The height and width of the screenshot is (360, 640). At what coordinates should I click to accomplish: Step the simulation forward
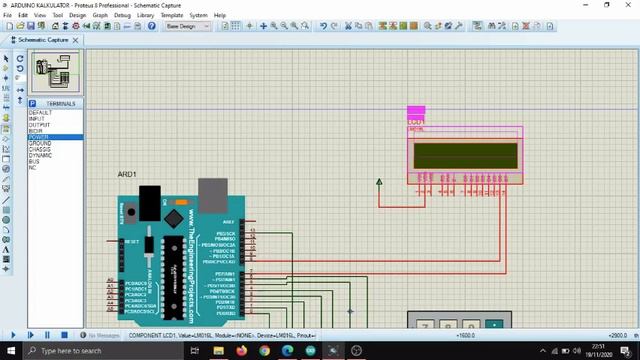tap(30, 335)
